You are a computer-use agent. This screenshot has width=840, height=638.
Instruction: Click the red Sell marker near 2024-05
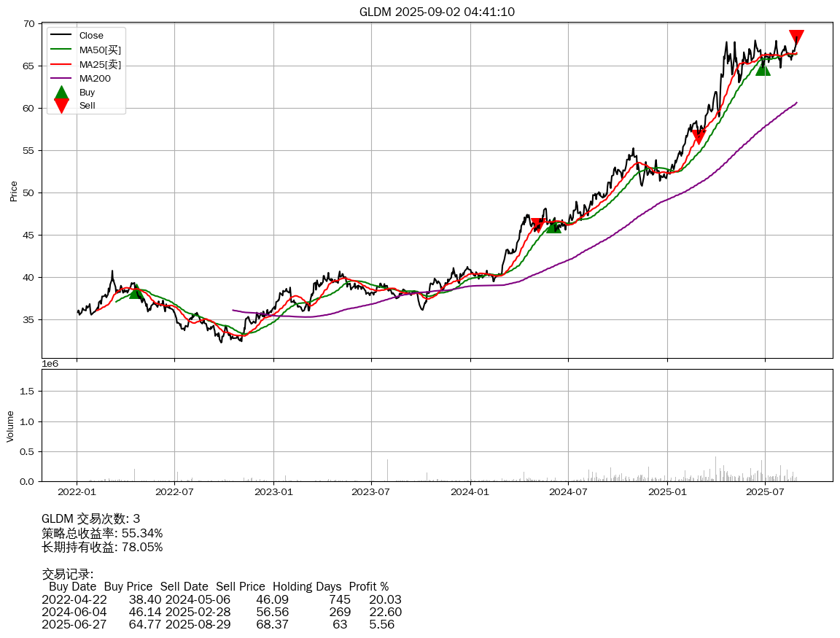click(538, 225)
